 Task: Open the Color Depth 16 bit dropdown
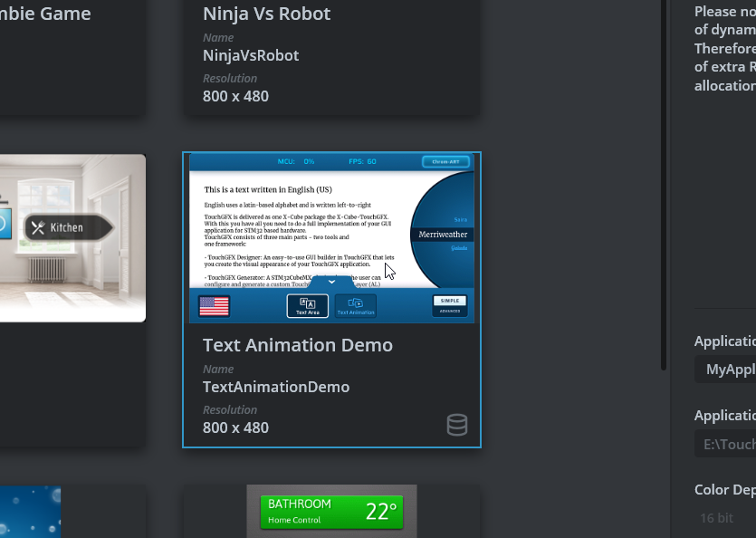coord(716,517)
